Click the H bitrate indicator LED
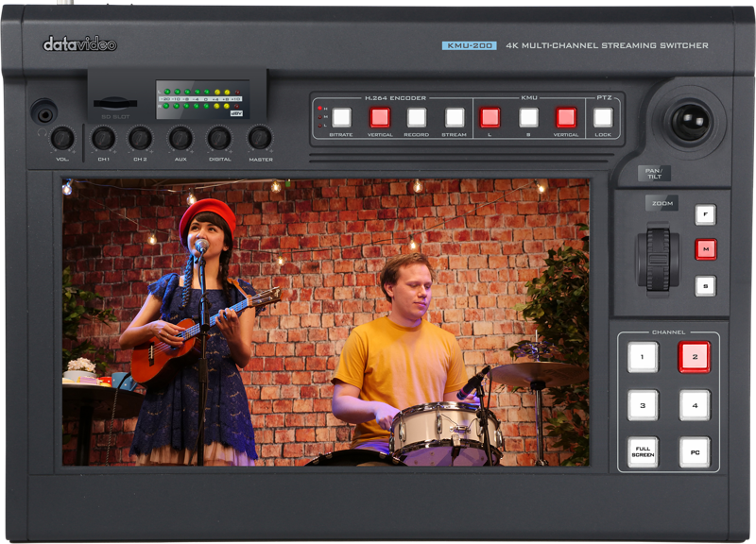The width and height of the screenshot is (756, 544). point(319,109)
